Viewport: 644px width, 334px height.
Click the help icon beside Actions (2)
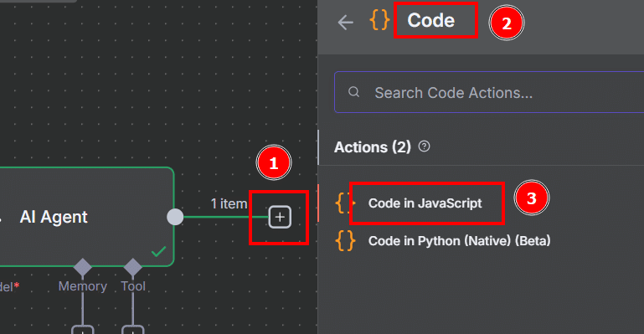point(424,146)
